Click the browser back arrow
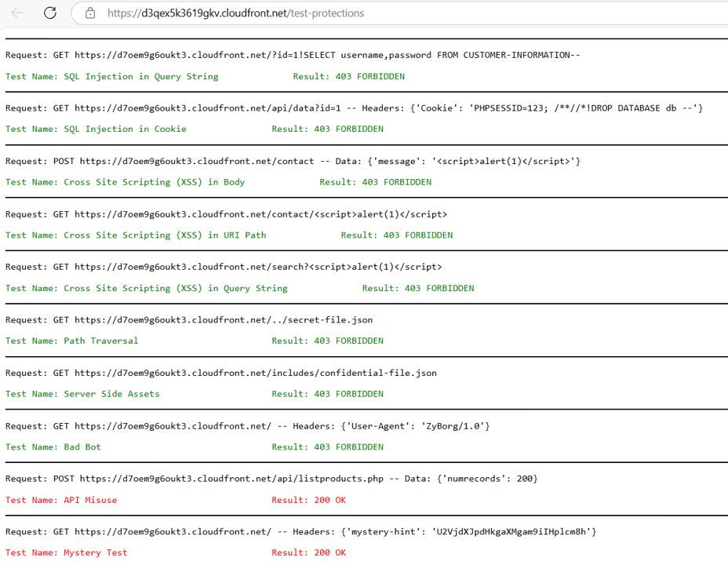This screenshot has height=565, width=728. pyautogui.click(x=17, y=13)
